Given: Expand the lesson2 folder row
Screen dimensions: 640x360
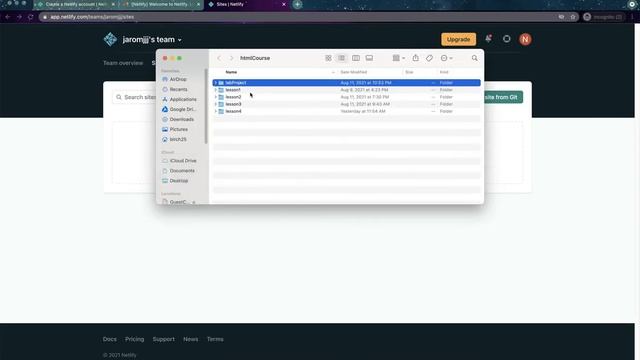Looking at the screenshot, I should coord(216,97).
